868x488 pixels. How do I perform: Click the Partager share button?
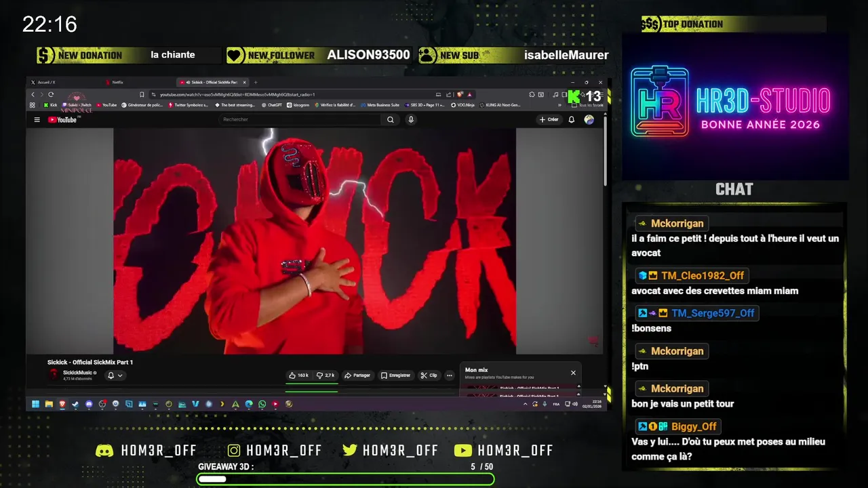click(x=357, y=375)
